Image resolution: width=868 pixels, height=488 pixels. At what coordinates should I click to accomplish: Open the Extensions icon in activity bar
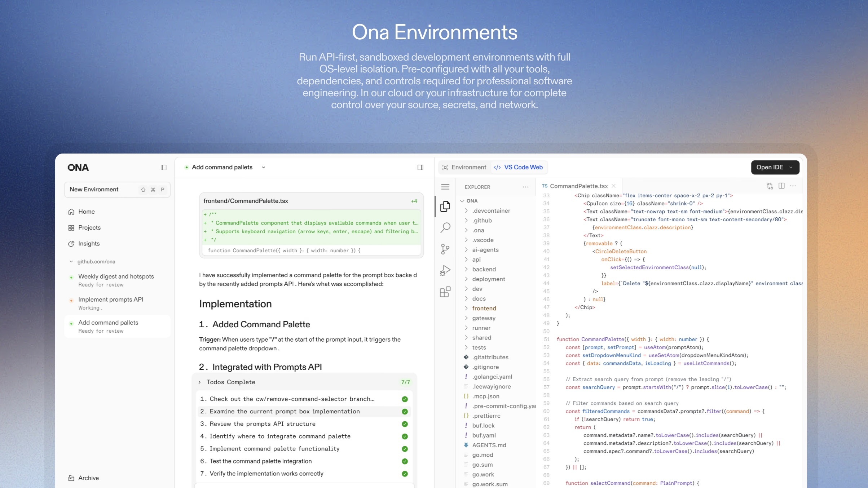445,292
